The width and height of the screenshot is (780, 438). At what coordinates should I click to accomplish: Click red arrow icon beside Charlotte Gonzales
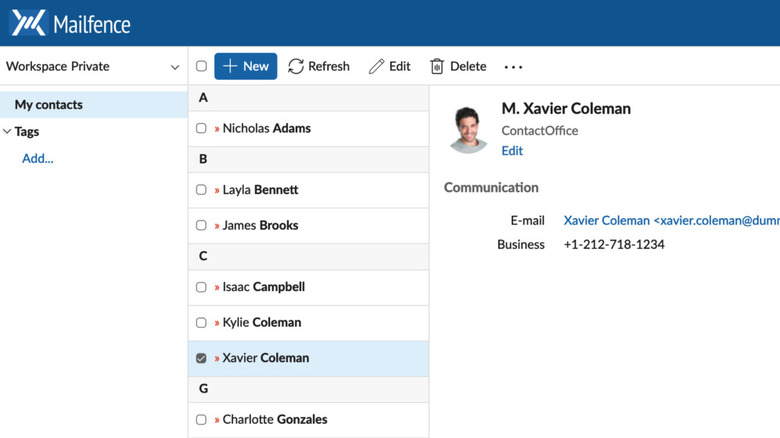217,420
